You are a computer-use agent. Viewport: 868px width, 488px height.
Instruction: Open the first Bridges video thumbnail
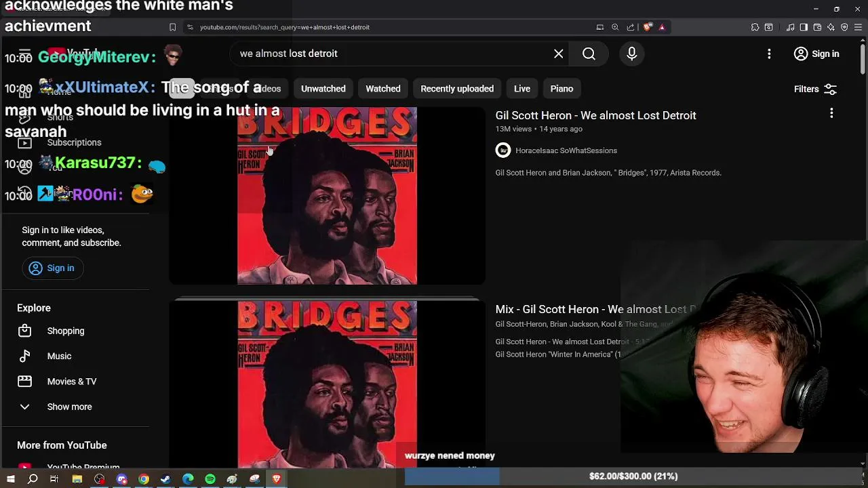pos(327,195)
